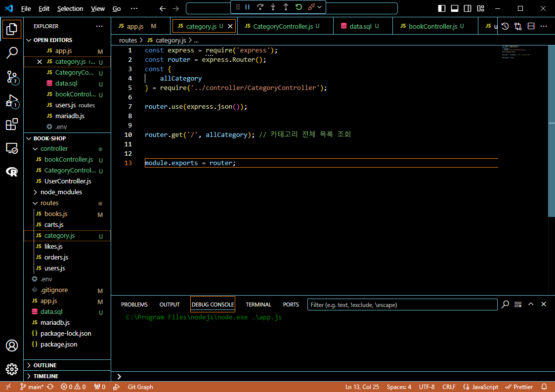555x392 pixels.
Task: Synchronize changes in status bar
Action: (x=50, y=387)
